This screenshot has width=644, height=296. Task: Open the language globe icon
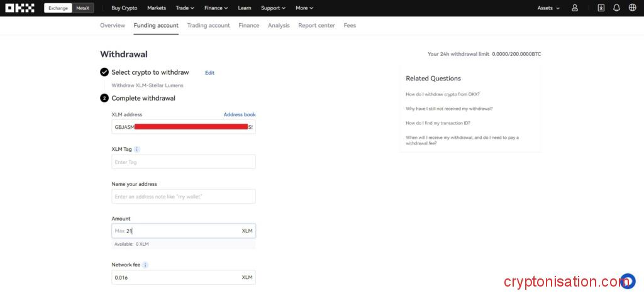coord(632,8)
